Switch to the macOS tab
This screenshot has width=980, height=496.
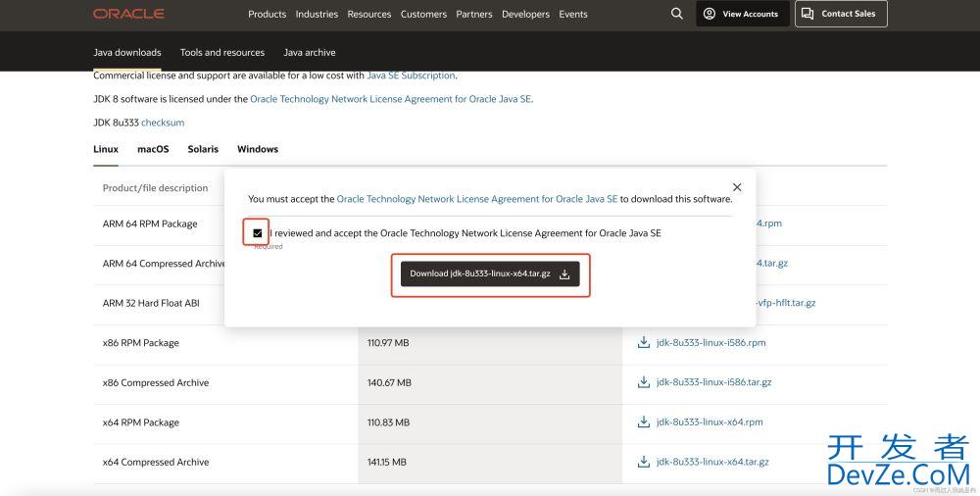(x=153, y=149)
